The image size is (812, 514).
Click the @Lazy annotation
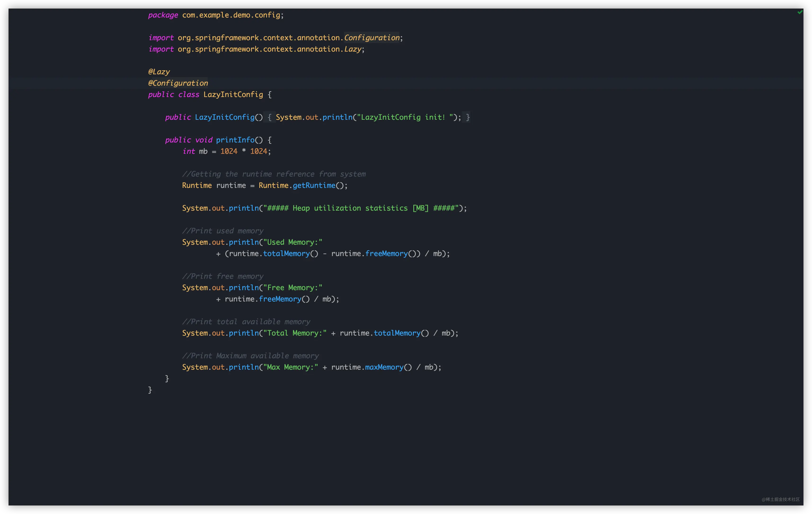point(159,72)
